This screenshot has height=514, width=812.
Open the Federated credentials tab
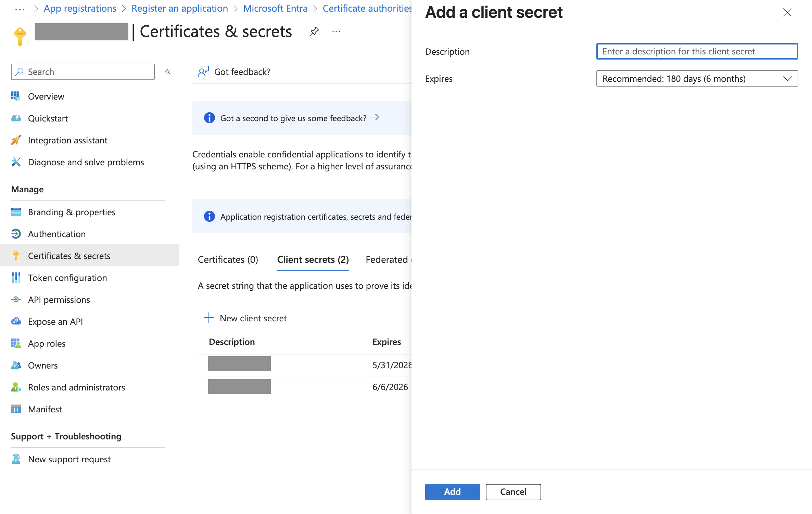pos(388,259)
